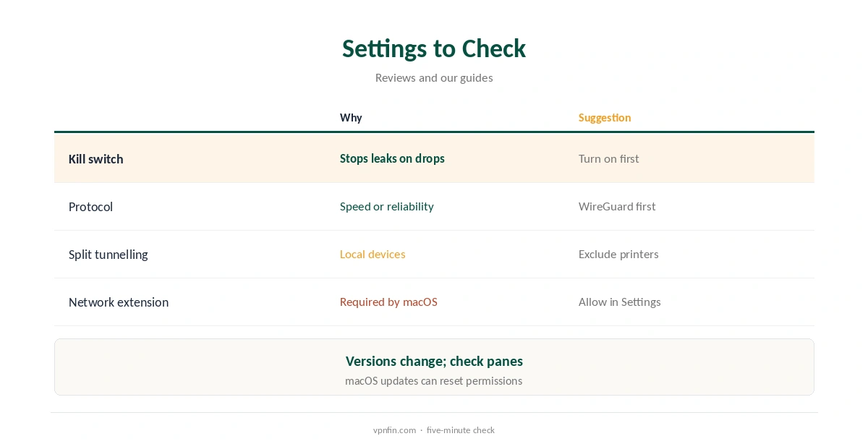Screen dimensions: 868x444
Task: Click the 'WireGuard first' suggestion
Action: coord(617,206)
